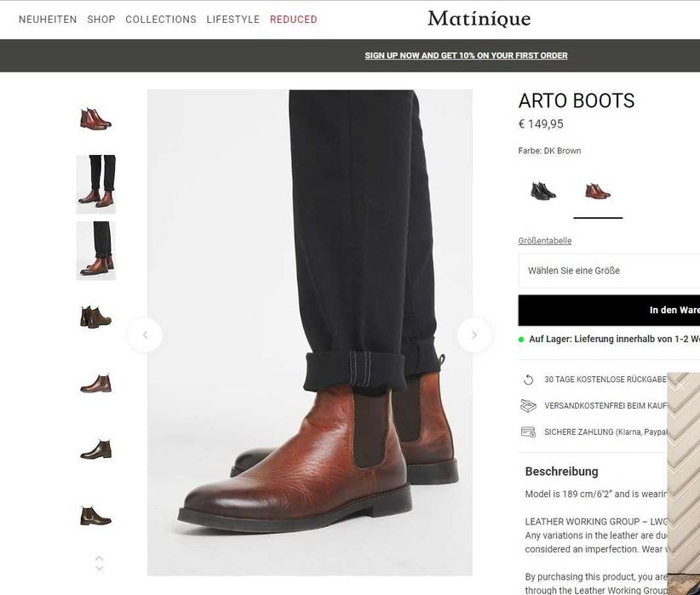This screenshot has height=595, width=700.
Task: Select the DK Brown boot color option
Action: pyautogui.click(x=598, y=191)
